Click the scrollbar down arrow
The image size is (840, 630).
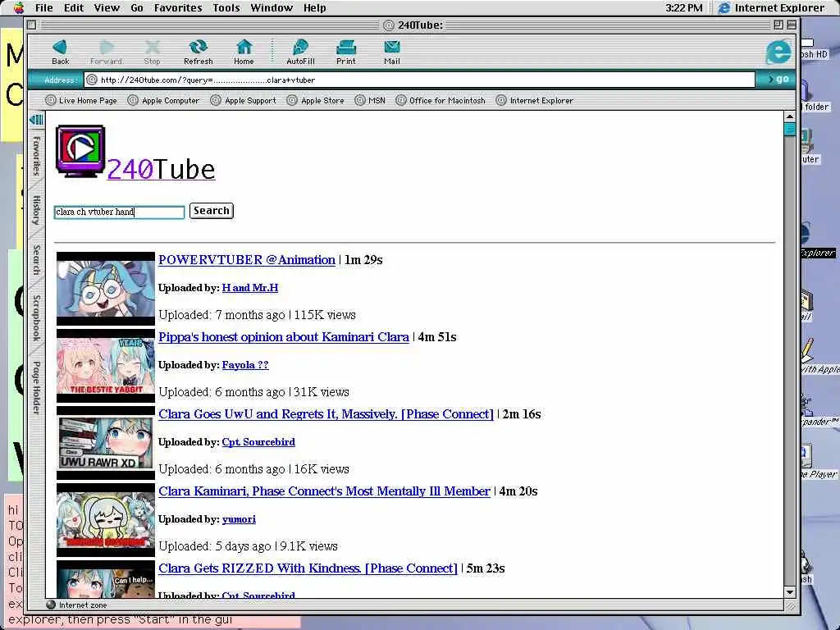tap(790, 592)
